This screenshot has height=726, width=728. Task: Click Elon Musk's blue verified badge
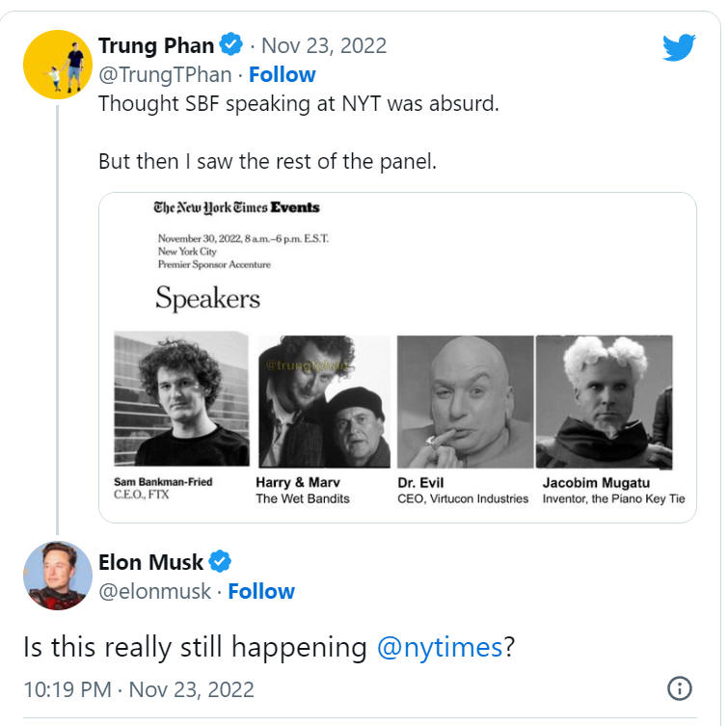tap(220, 561)
